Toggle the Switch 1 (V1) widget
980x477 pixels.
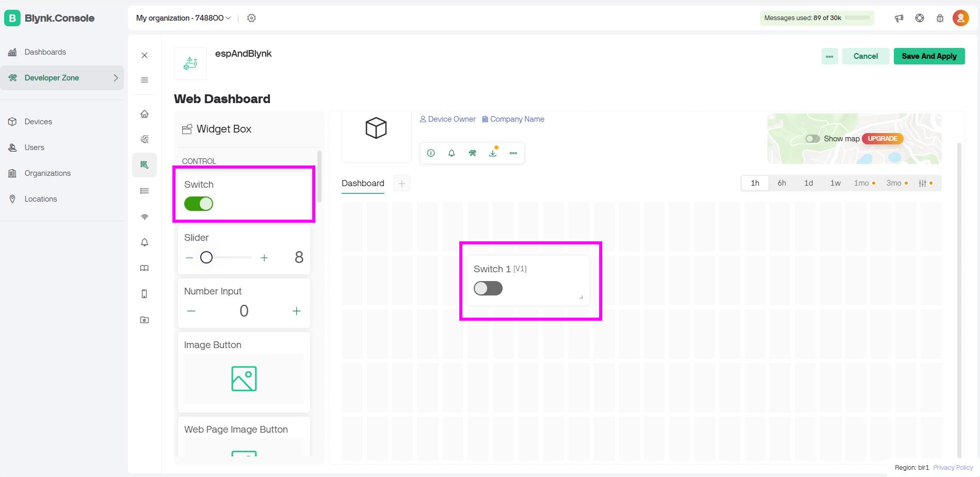tap(488, 288)
